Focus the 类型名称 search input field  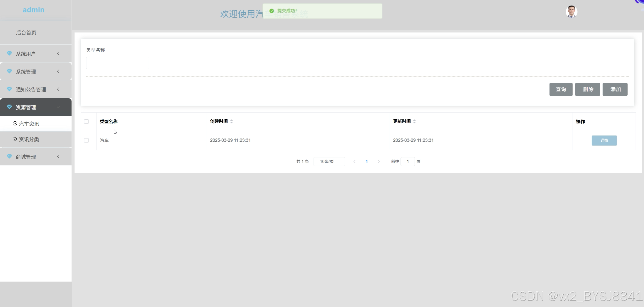click(x=118, y=63)
